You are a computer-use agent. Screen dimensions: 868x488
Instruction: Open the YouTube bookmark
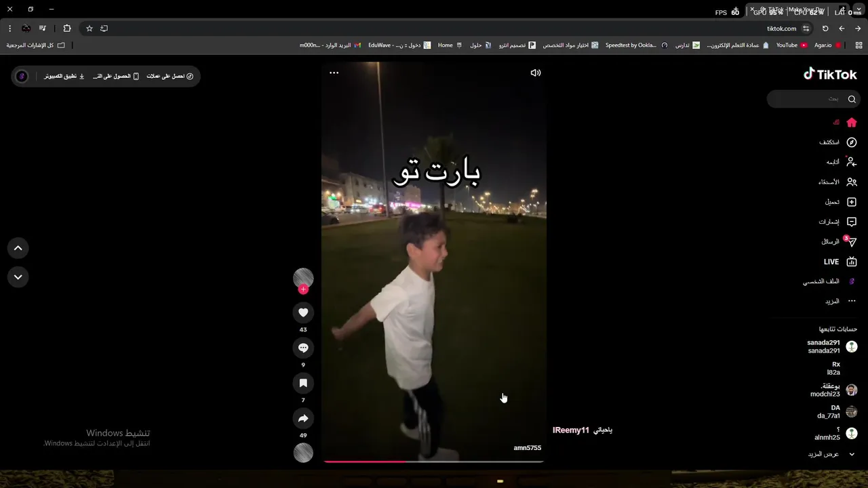click(x=791, y=45)
